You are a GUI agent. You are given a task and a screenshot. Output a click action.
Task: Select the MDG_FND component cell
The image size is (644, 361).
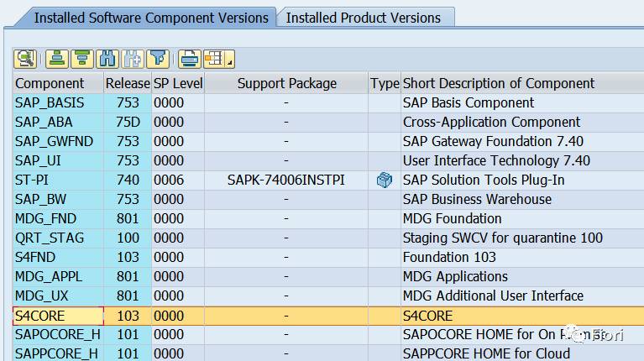click(58, 218)
